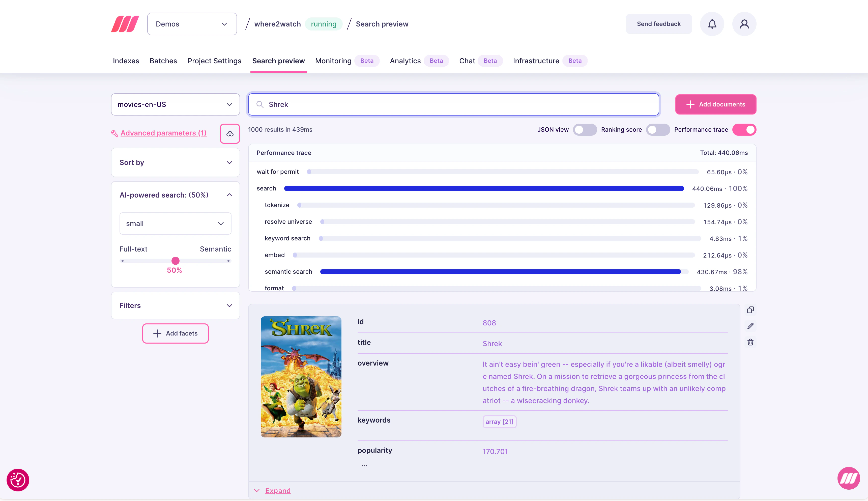Viewport: 868px width, 501px height.
Task: Click the Meilisearch logo in the header
Action: pyautogui.click(x=125, y=24)
